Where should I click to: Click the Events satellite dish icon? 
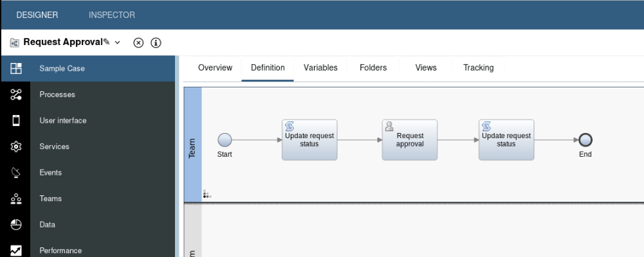pos(16,173)
